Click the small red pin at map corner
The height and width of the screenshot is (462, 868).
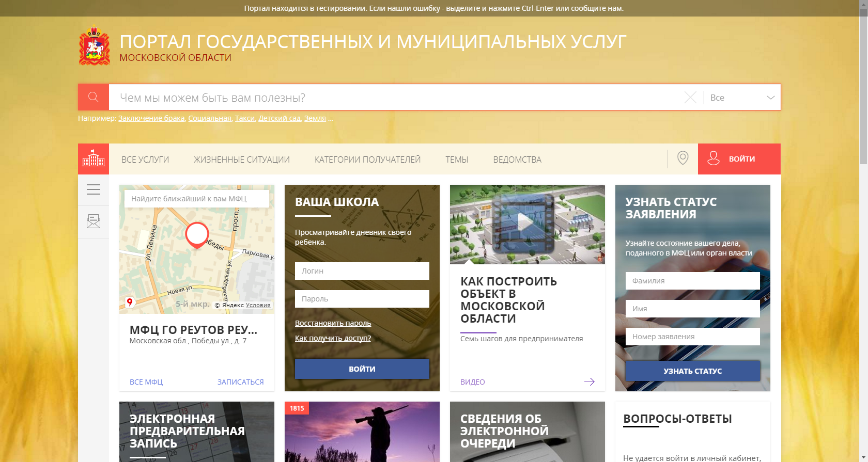[x=130, y=302]
